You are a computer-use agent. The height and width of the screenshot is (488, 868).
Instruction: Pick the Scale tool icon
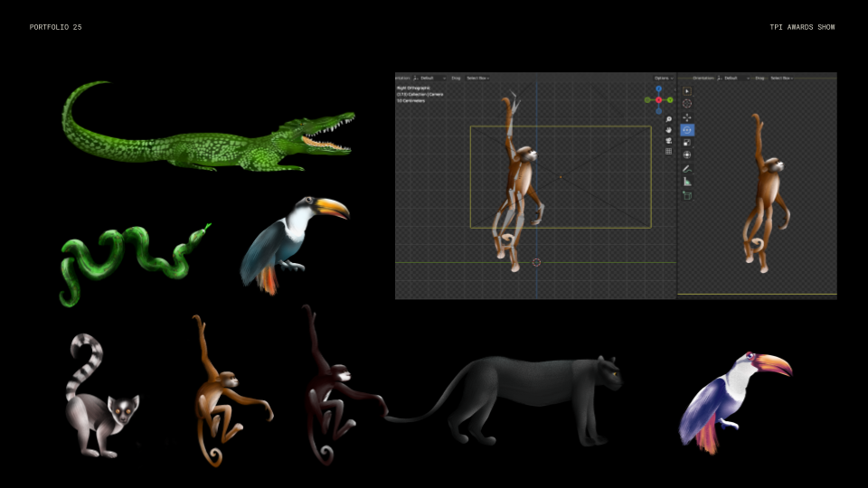point(687,143)
